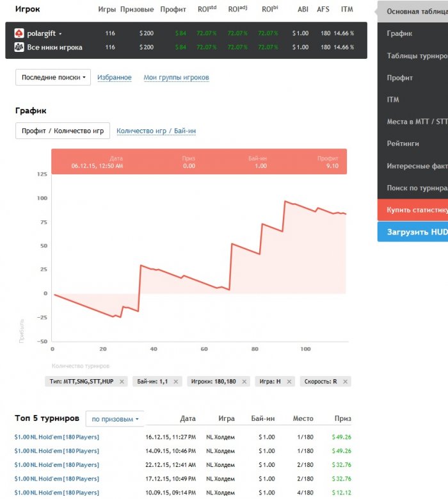Switch to Количество игр / Бай-ин chart
This screenshot has height=499, width=448.
[156, 131]
